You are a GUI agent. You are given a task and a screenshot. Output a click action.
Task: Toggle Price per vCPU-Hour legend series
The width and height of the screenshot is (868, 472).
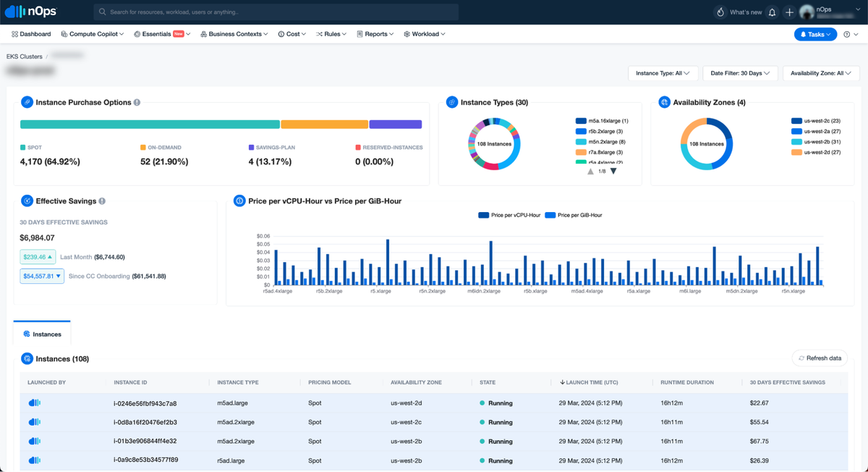coord(509,215)
